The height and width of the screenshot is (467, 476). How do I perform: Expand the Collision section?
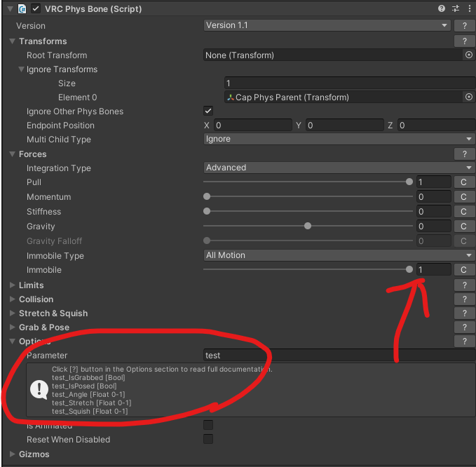[12, 299]
